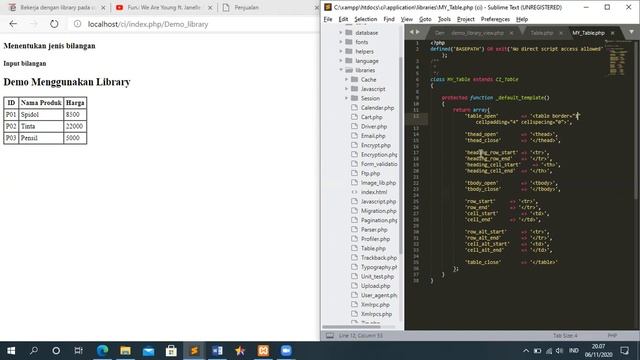Image resolution: width=640 pixels, height=360 pixels.
Task: Open the Goto menu
Action: click(425, 19)
